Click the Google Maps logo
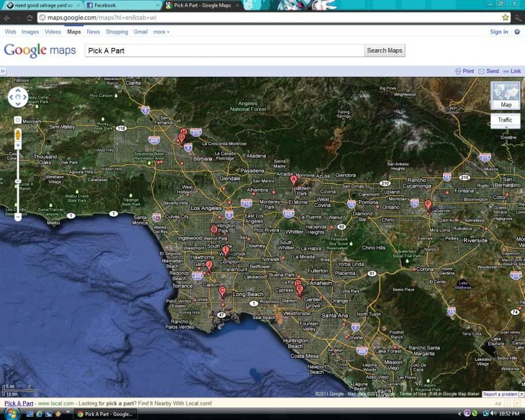Viewport: 525px width, 420px height. coord(40,51)
